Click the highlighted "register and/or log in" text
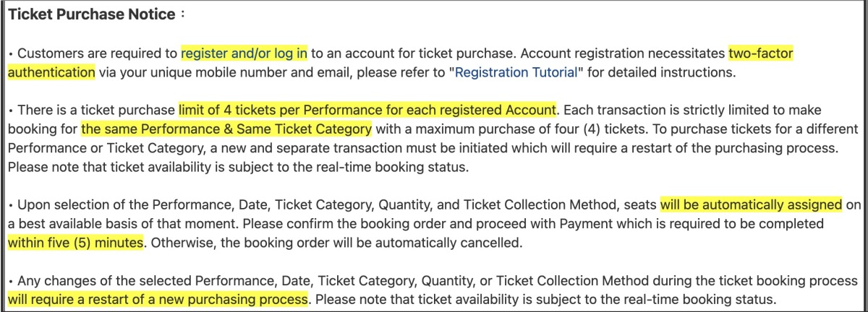 pos(244,53)
